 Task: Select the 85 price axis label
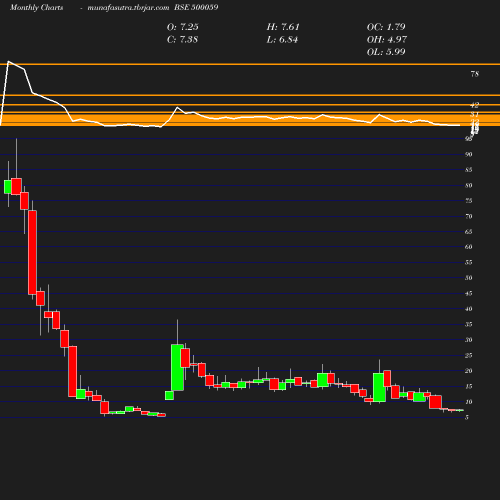pyautogui.click(x=469, y=170)
